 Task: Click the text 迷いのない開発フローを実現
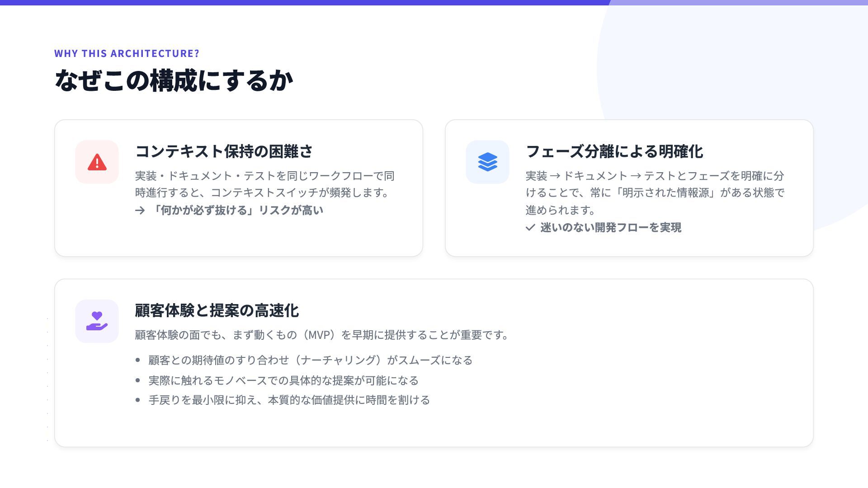[610, 228]
